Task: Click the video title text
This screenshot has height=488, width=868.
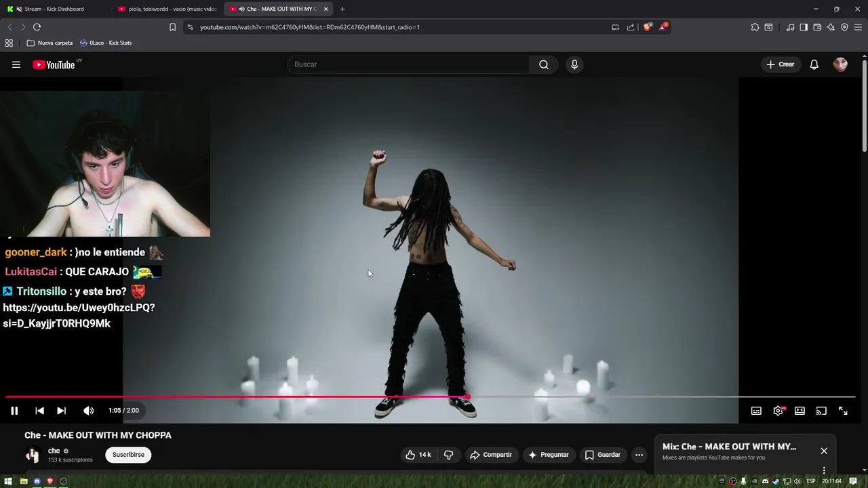Action: pos(98,435)
